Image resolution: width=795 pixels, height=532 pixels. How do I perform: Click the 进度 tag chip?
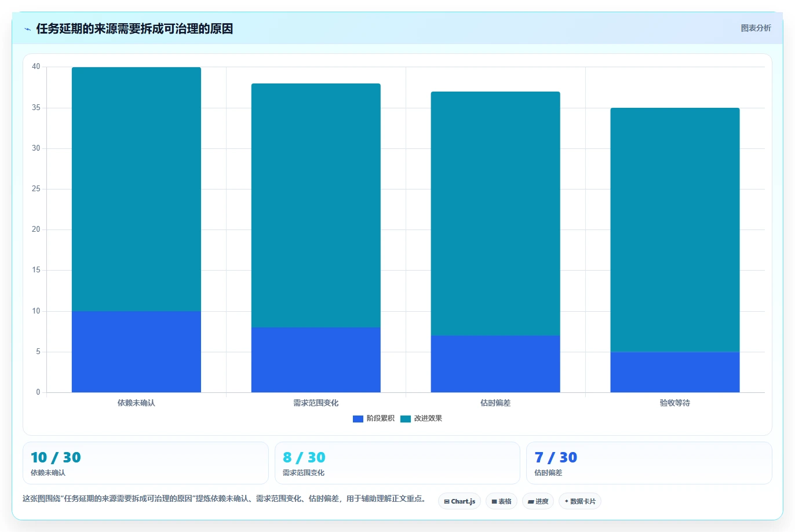(538, 501)
